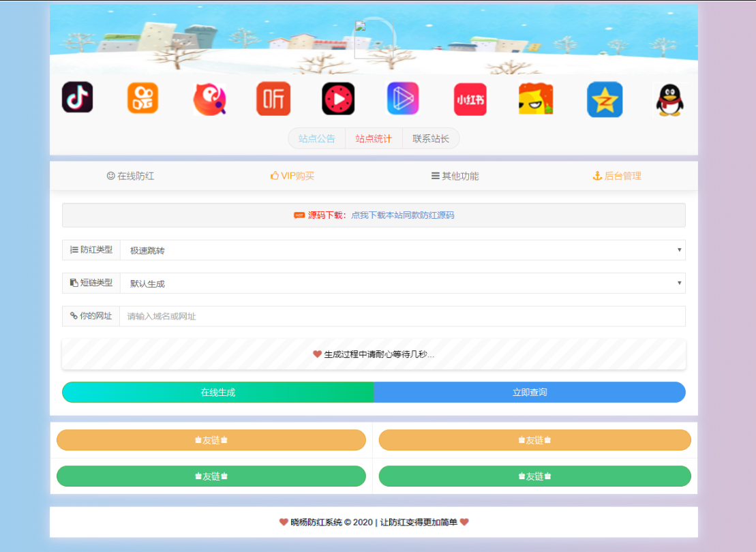Click the lower-right green 友链 button
756x552 pixels.
(x=534, y=476)
